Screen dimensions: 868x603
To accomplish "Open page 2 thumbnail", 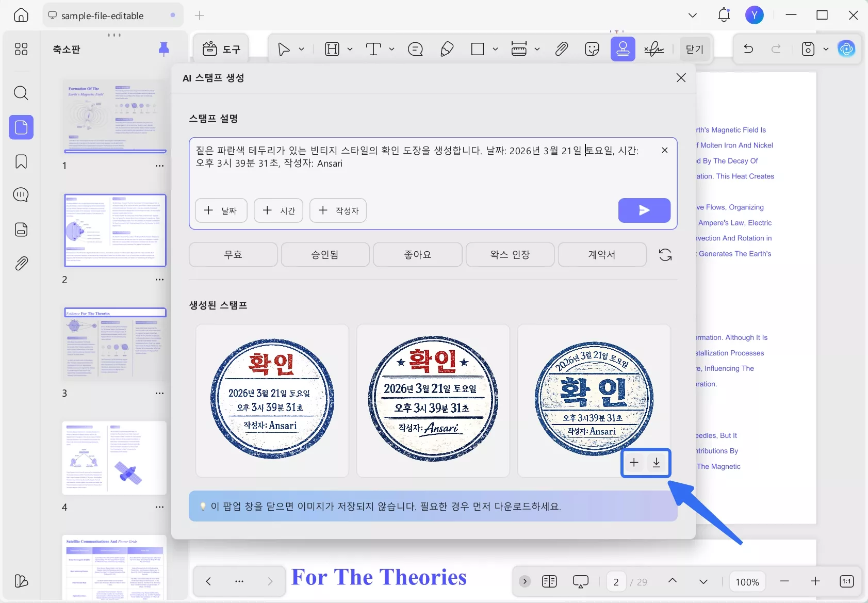I will (x=115, y=230).
